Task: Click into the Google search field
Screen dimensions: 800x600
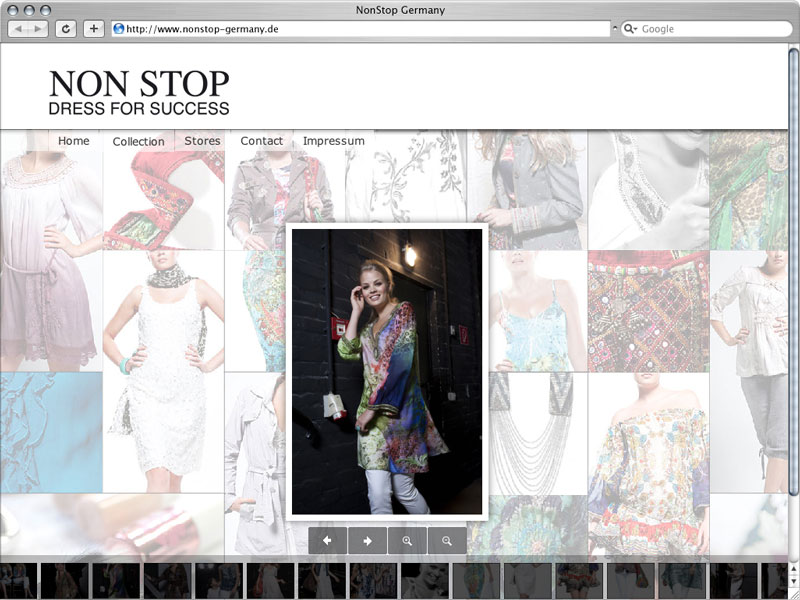Action: click(707, 29)
